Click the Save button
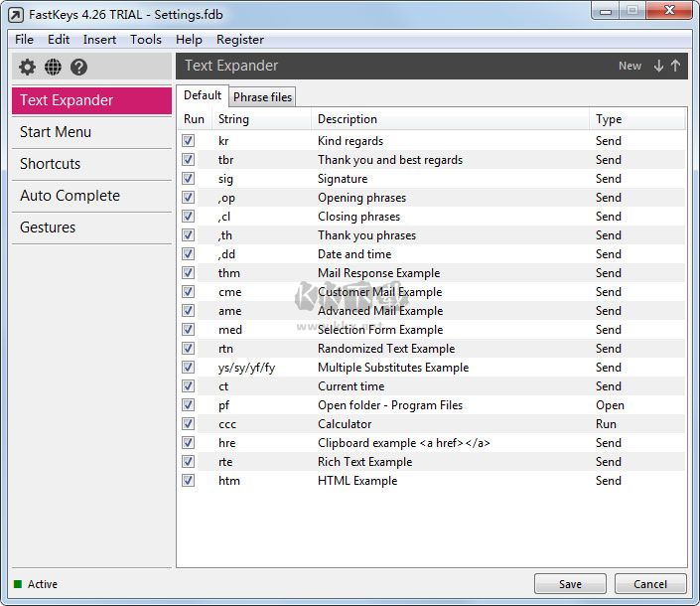700x606 pixels. 570,584
